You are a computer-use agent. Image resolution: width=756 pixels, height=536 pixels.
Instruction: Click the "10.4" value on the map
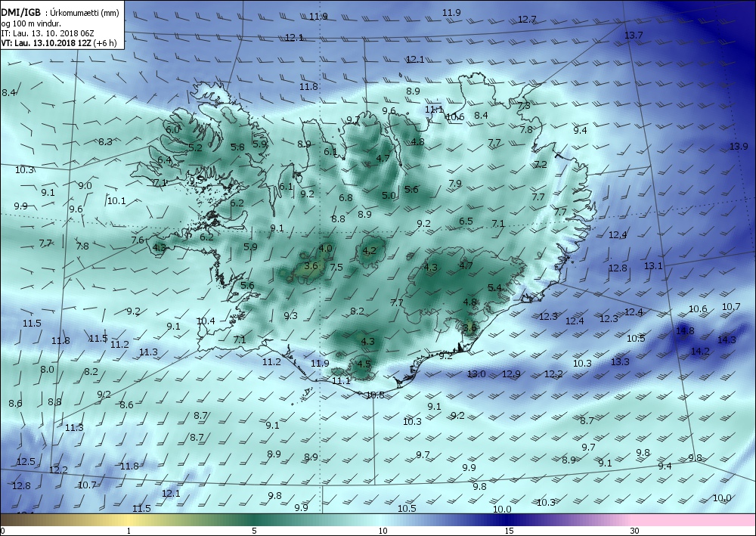[206, 321]
